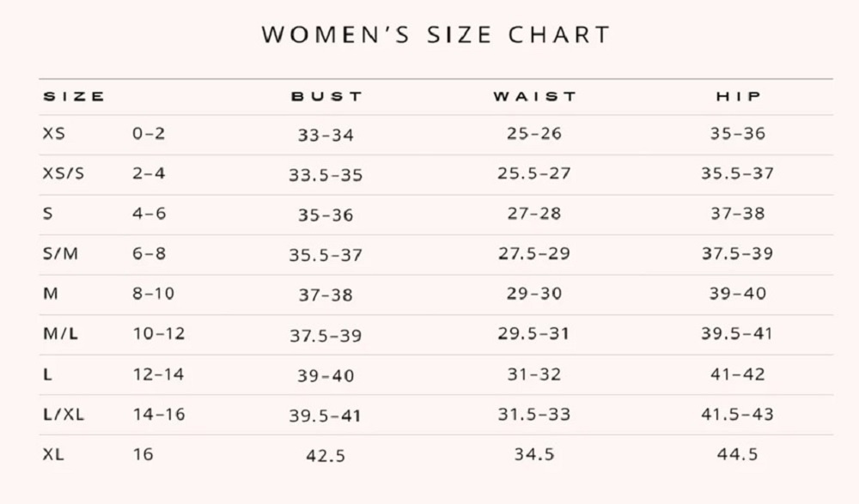Select the M/L size label
The height and width of the screenshot is (504, 859).
[x=61, y=334]
